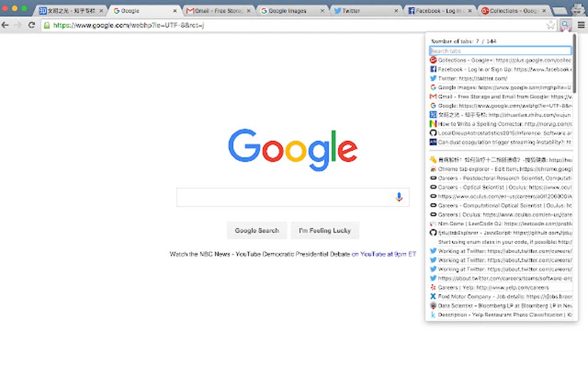Viewport: 588px width, 368px height.
Task: Click the back navigation arrow
Action: (x=6, y=25)
